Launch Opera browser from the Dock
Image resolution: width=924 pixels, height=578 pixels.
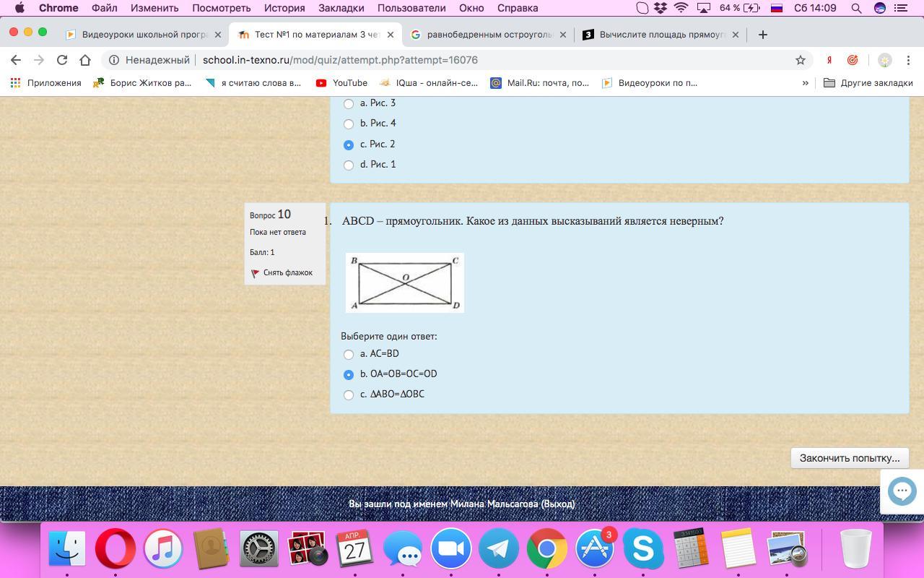coord(115,549)
